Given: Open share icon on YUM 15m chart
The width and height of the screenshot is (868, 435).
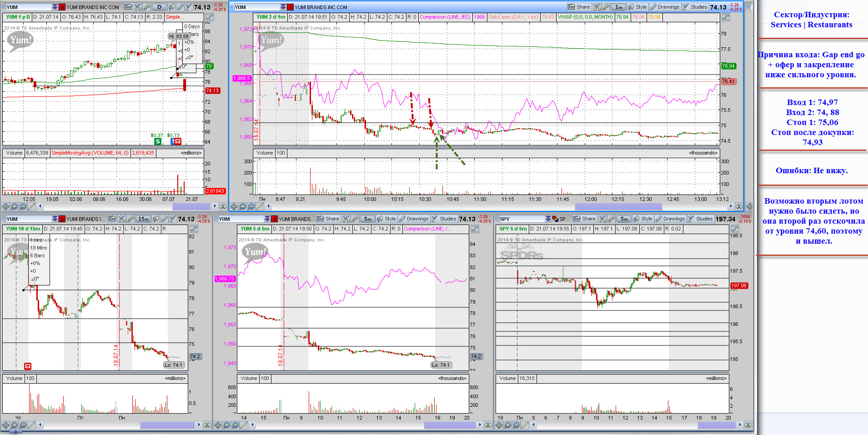Looking at the screenshot, I should (x=112, y=219).
